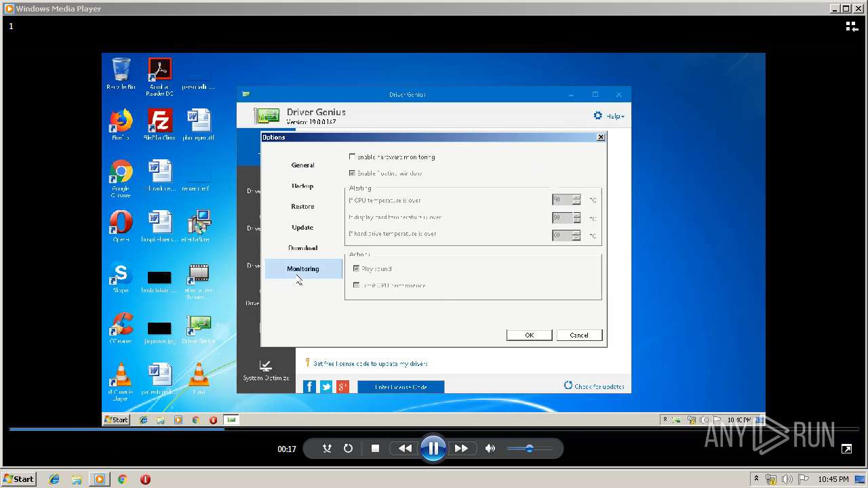Viewport: 868px width, 488px height.
Task: View the video in full screen
Action: pos(846,449)
